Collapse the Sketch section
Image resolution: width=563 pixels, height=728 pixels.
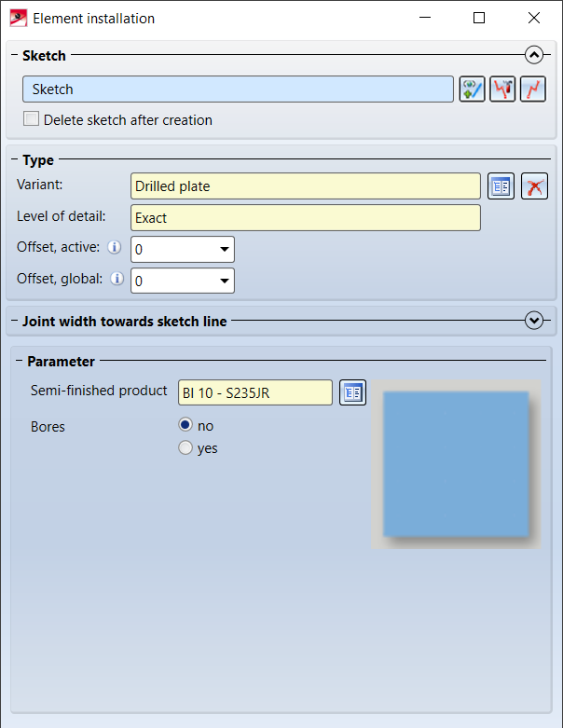(533, 55)
